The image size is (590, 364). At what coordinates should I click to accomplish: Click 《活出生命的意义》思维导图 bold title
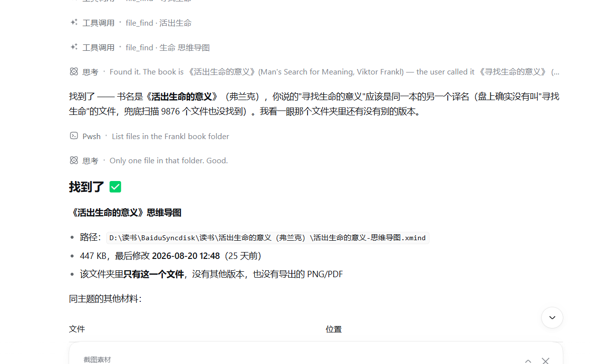(125, 213)
